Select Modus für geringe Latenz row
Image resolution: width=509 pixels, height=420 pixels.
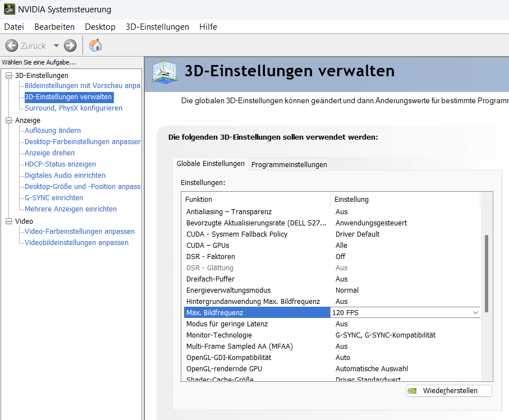tap(332, 324)
